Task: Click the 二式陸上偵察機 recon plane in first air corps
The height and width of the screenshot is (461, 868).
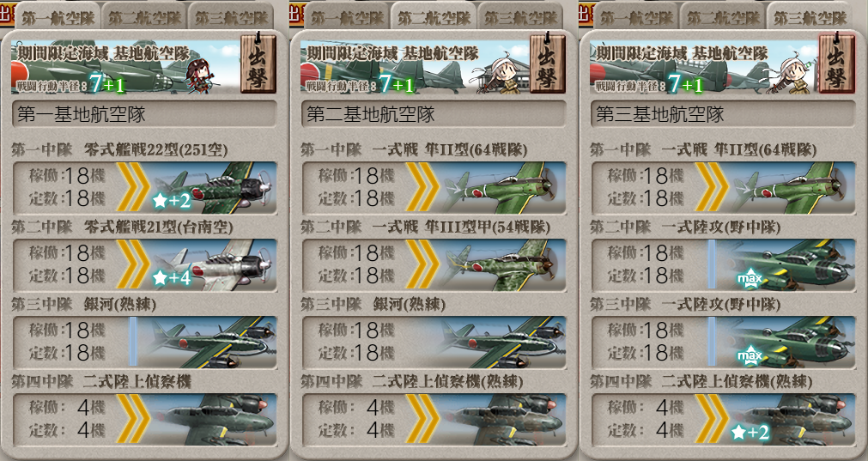Action: click(213, 419)
